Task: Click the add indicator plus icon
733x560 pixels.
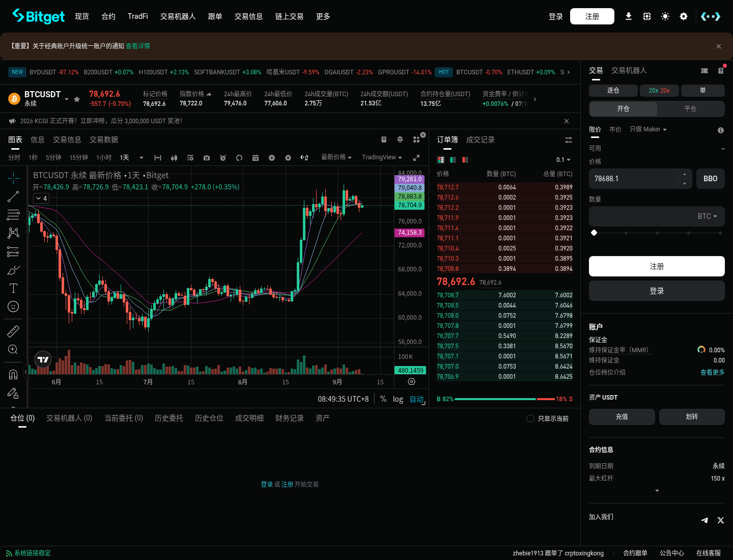Action: [x=272, y=158]
